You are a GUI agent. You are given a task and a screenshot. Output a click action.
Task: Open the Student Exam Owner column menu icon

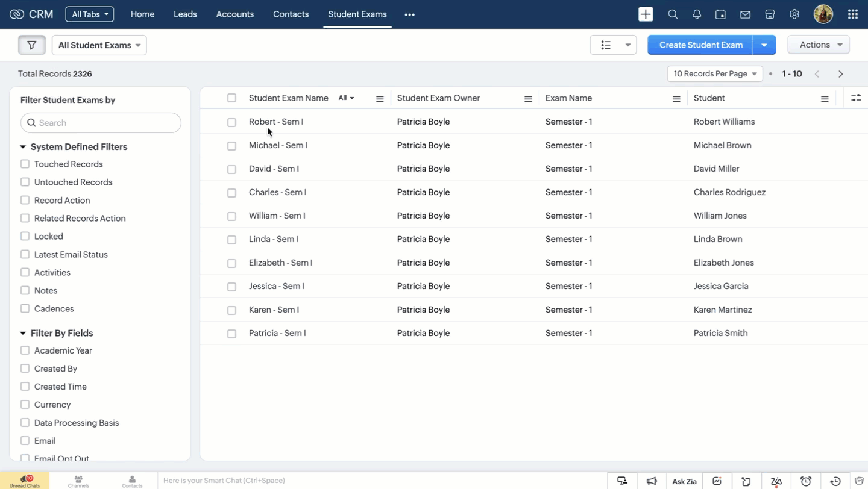click(528, 99)
